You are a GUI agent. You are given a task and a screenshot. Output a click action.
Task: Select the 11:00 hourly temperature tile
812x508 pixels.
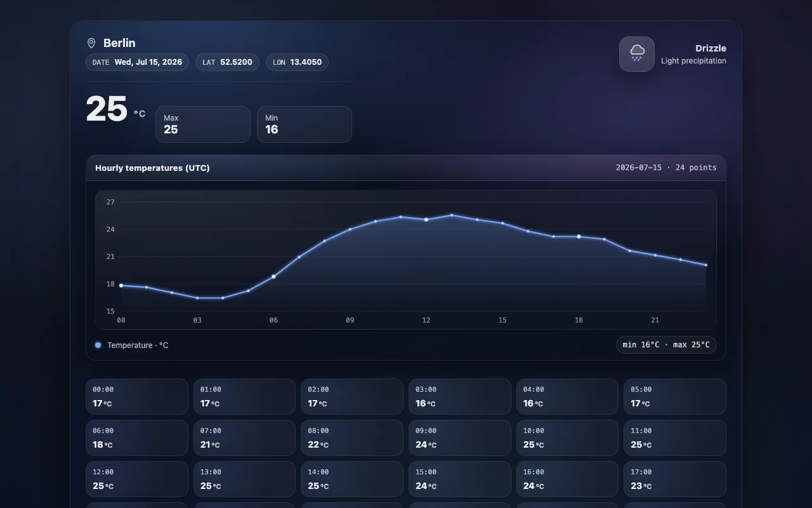click(675, 438)
